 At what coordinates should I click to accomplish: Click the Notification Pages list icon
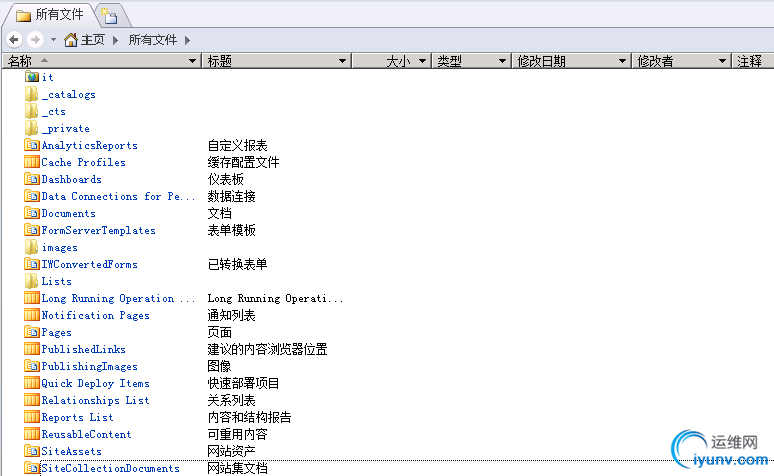(32, 315)
